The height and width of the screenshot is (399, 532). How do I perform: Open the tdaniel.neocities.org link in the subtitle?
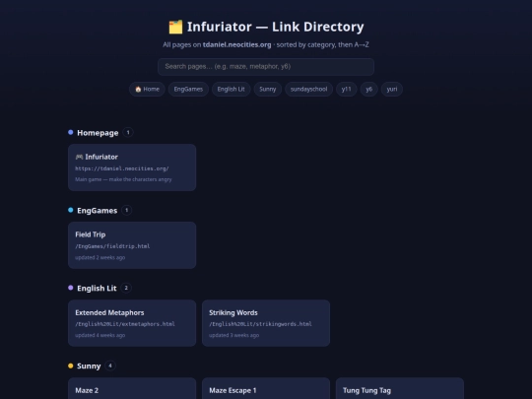pyautogui.click(x=236, y=44)
